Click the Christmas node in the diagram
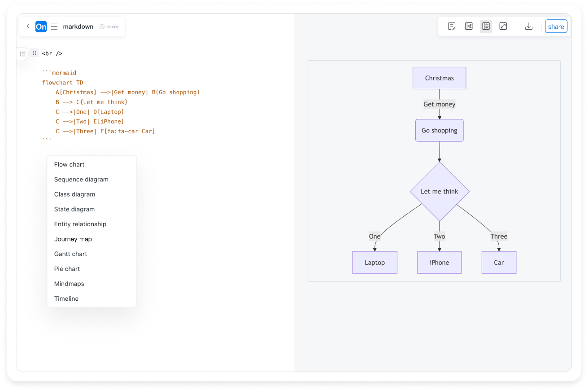 tap(439, 78)
